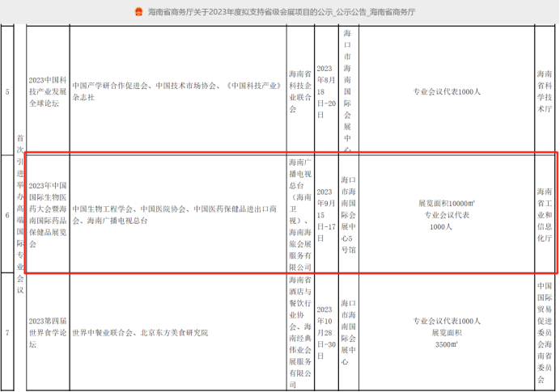Click the national emblem icon in title
This screenshot has width=560, height=392.
(x=138, y=12)
